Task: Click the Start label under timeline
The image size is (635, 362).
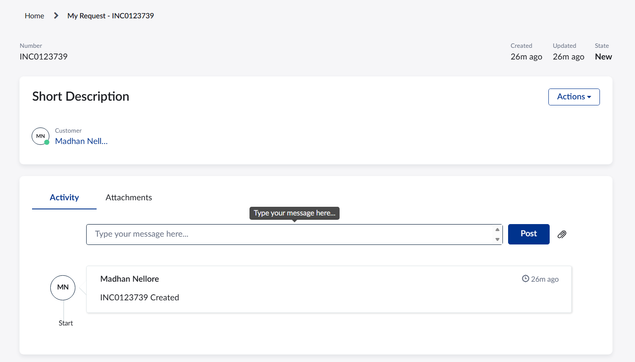Action: [x=66, y=323]
